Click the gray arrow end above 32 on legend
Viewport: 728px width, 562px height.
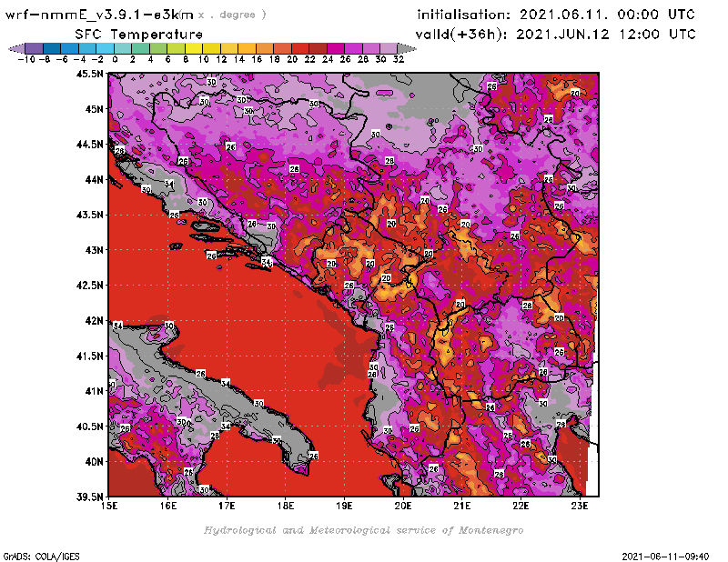[x=407, y=48]
